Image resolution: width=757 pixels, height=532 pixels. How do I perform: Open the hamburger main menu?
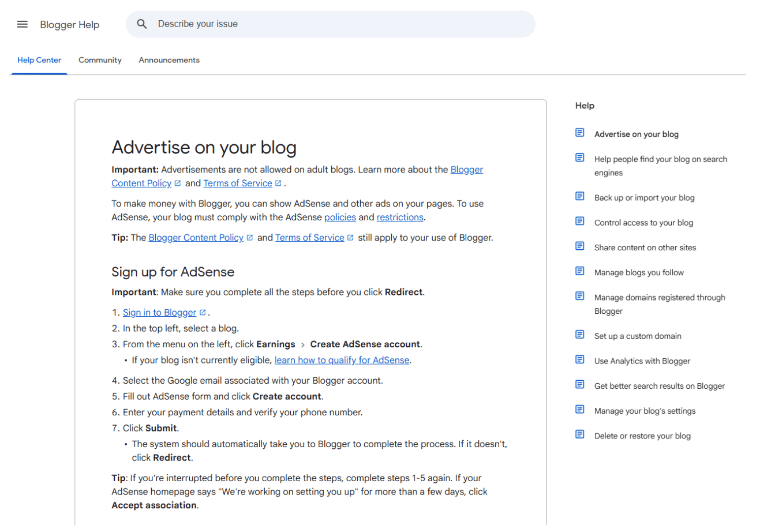[x=22, y=24]
